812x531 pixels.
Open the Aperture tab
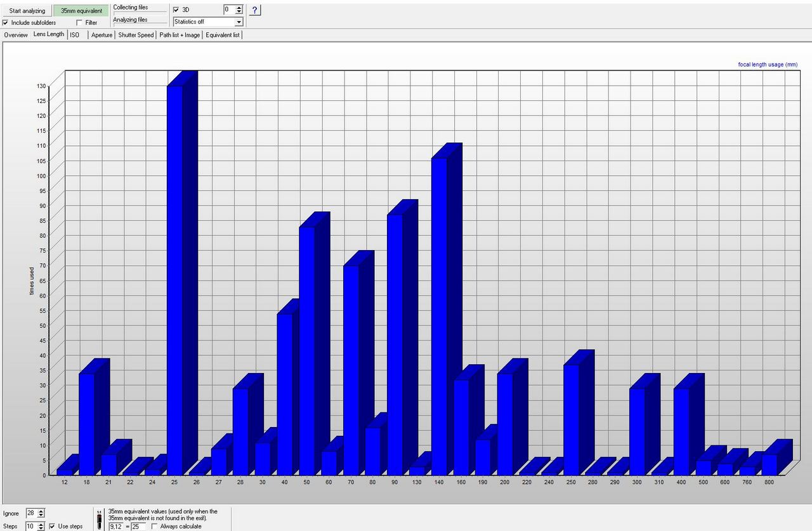click(101, 35)
